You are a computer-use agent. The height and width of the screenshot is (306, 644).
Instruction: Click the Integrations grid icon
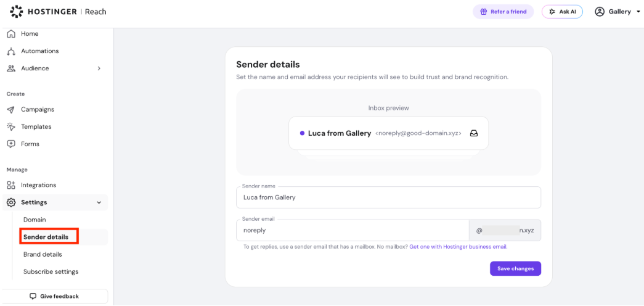coord(11,185)
